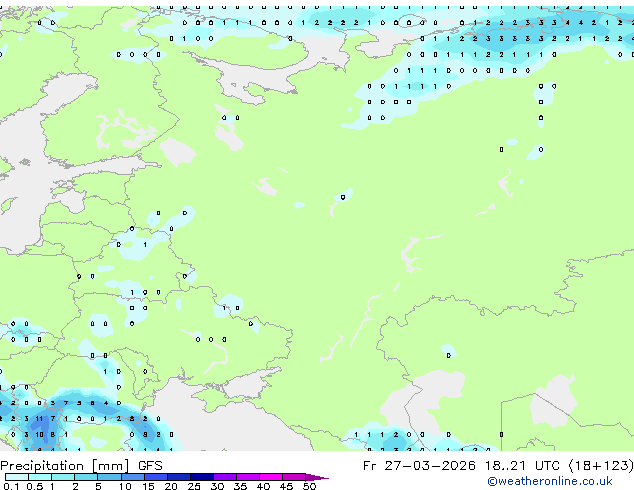Image resolution: width=634 pixels, height=490 pixels.
Task: Select the 45–50 mm legend swatch
Action: [x=294, y=477]
